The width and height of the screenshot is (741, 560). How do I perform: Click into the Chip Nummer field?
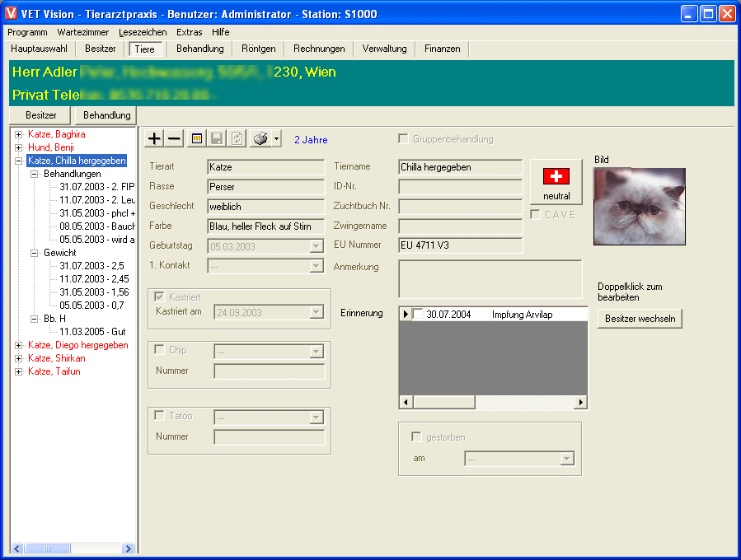tap(270, 371)
